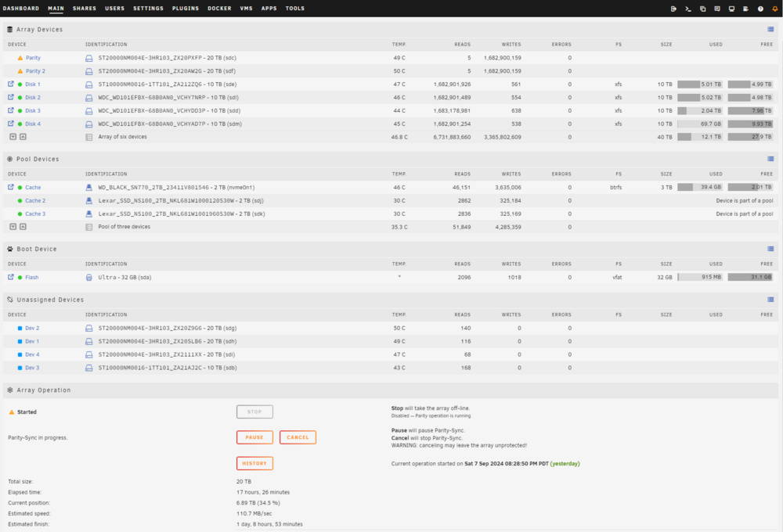
Task: Click the Parity drive icon for sdc
Action: (x=89, y=59)
